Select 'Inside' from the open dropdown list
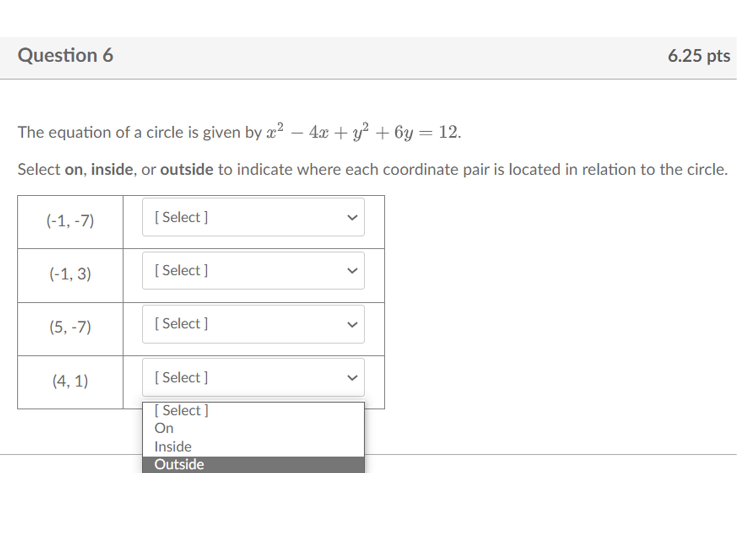Viewport: 747px width, 560px height. tap(172, 446)
